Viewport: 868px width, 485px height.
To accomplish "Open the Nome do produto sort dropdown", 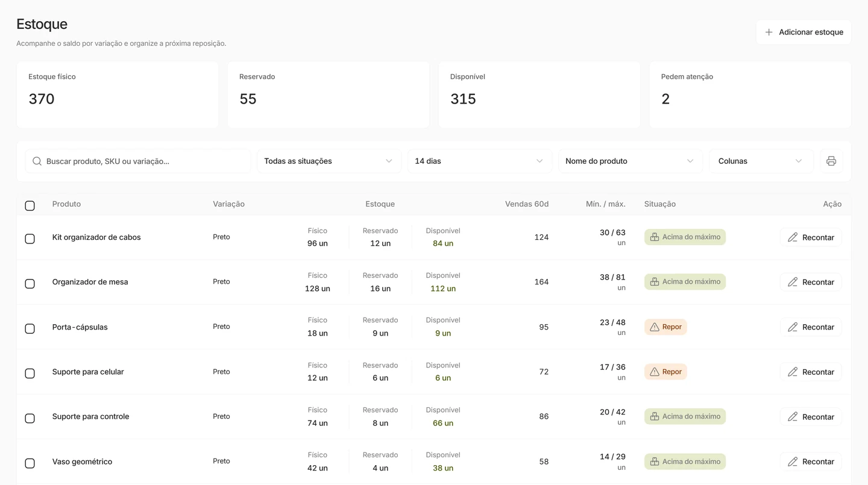I will pos(631,161).
